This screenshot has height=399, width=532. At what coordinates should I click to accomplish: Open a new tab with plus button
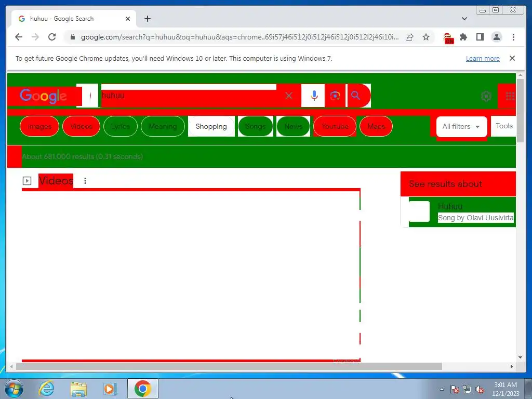pyautogui.click(x=147, y=19)
